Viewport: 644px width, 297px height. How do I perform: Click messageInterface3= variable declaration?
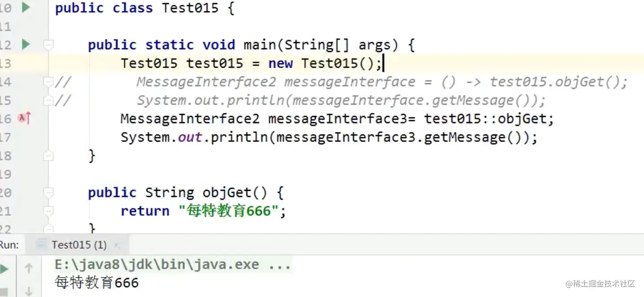(x=342, y=119)
